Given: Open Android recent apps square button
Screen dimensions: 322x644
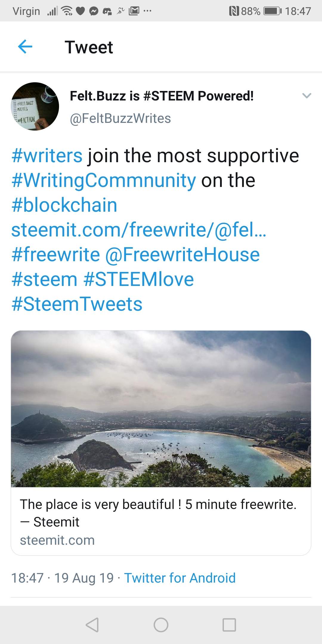Looking at the screenshot, I should click(229, 625).
